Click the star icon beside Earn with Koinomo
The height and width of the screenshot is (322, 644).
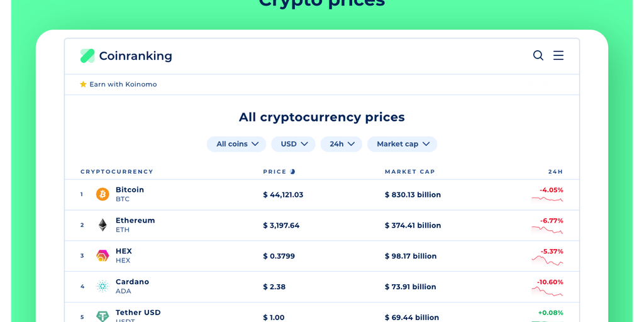pyautogui.click(x=83, y=84)
